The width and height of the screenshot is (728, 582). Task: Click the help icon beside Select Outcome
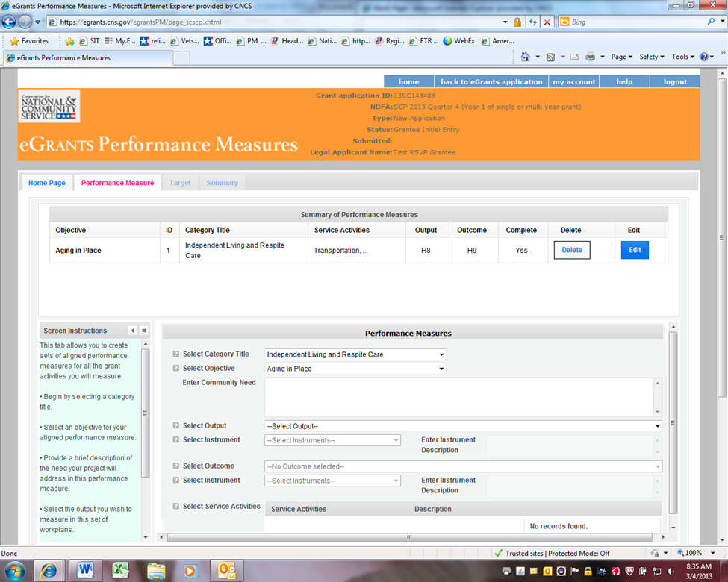click(176, 466)
